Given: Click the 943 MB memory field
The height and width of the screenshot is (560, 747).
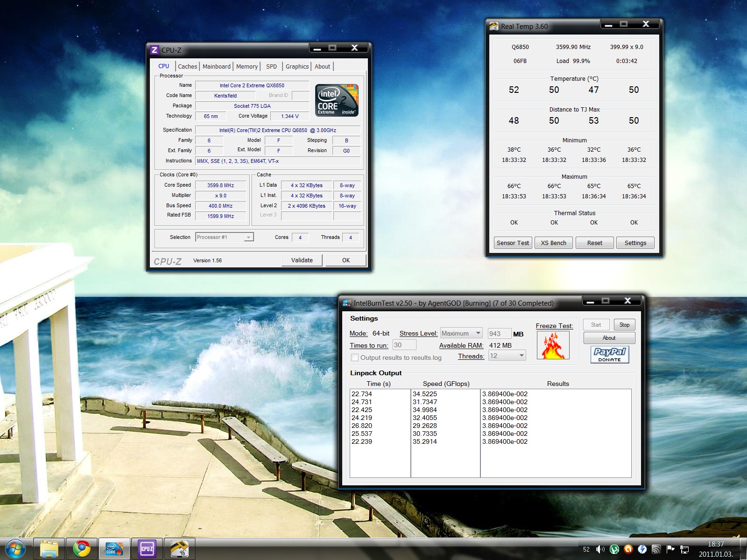Looking at the screenshot, I should coord(499,333).
